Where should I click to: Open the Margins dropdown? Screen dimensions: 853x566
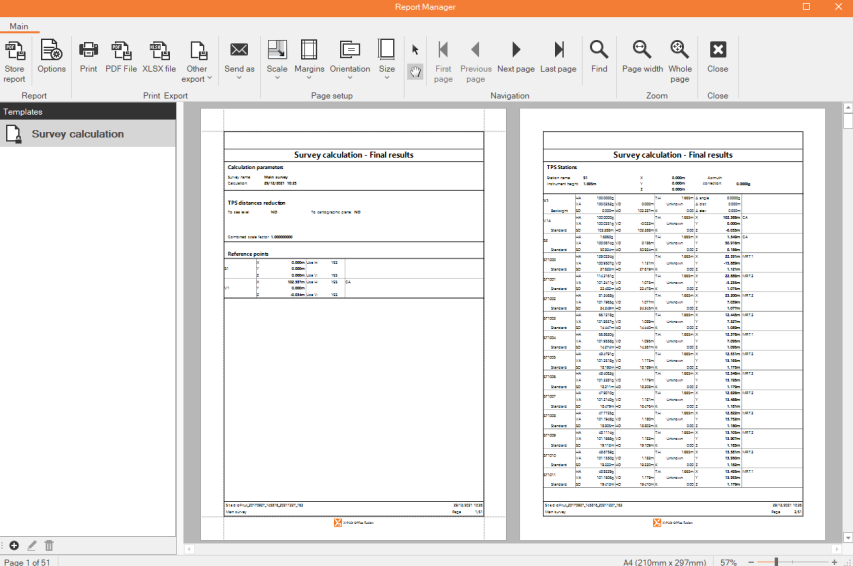309,58
